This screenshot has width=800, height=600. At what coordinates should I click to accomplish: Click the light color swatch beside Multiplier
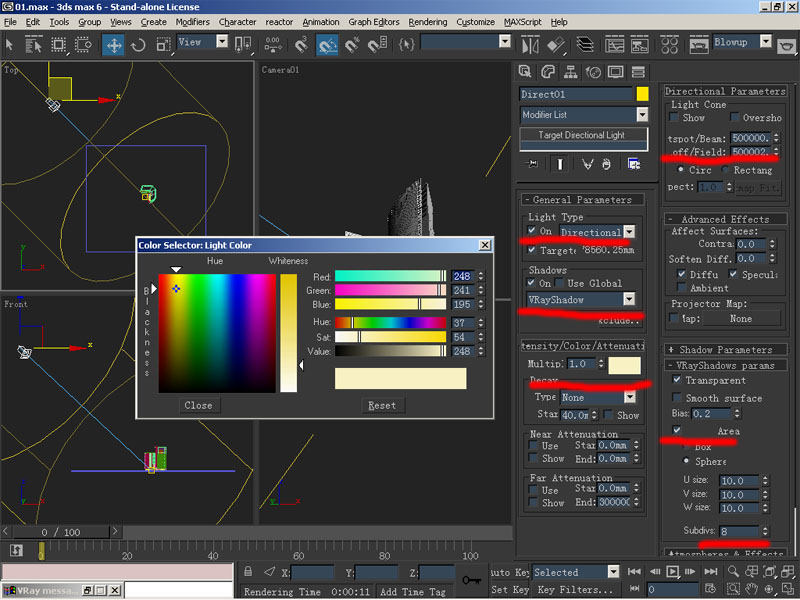coord(625,365)
